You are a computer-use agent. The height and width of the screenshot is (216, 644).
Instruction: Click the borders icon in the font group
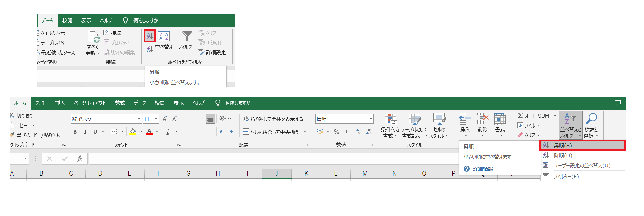pos(114,132)
